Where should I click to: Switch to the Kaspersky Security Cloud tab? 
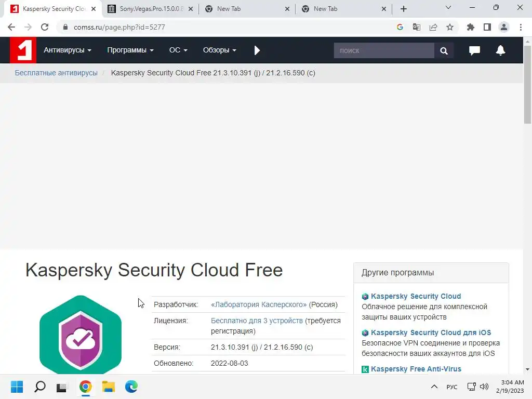point(52,9)
